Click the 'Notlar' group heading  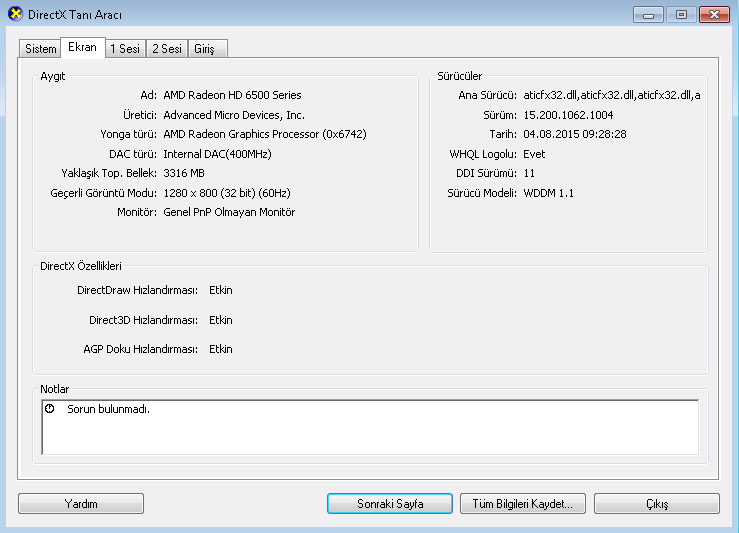[x=54, y=389]
